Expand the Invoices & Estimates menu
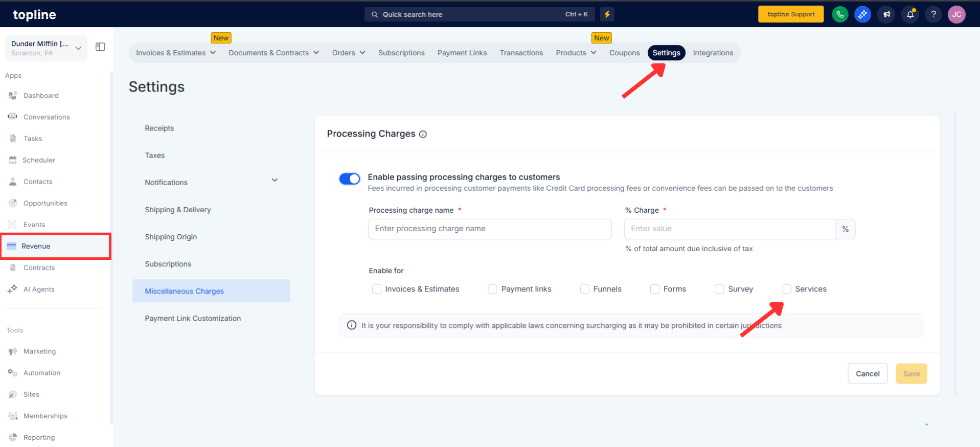 (x=176, y=53)
